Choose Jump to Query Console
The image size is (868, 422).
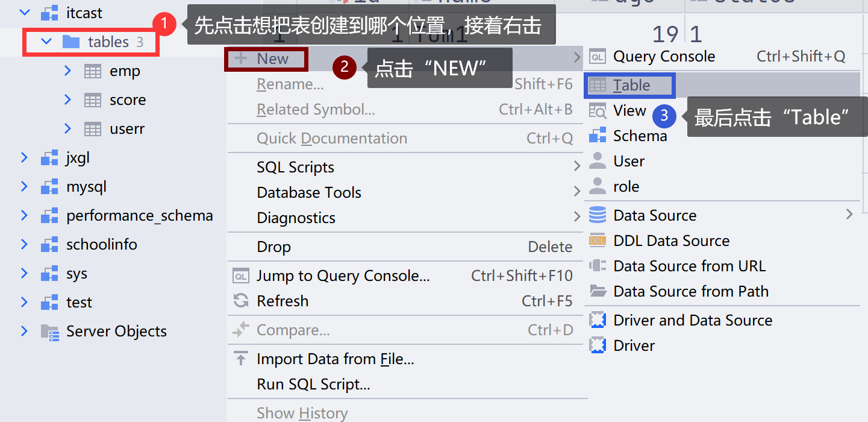pyautogui.click(x=405, y=276)
